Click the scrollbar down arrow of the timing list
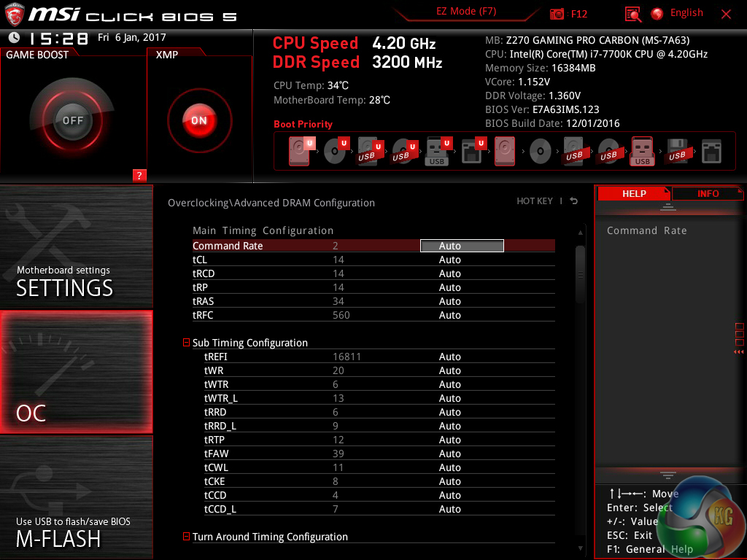This screenshot has height=560, width=747. [x=580, y=548]
